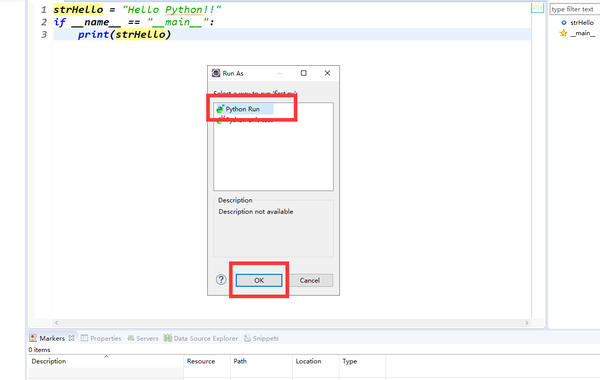
Task: Open the Properties tab
Action: (x=101, y=338)
